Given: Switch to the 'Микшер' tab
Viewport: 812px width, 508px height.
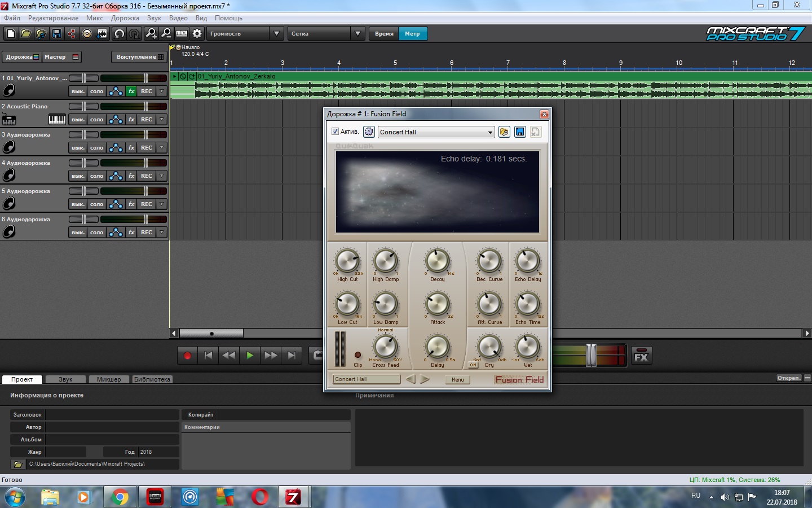Looking at the screenshot, I should coord(109,379).
